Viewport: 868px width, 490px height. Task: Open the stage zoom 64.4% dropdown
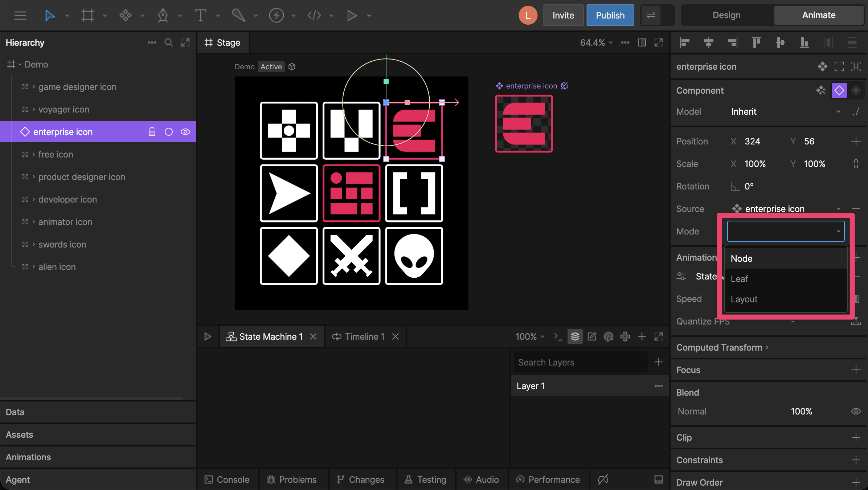[x=596, y=43]
